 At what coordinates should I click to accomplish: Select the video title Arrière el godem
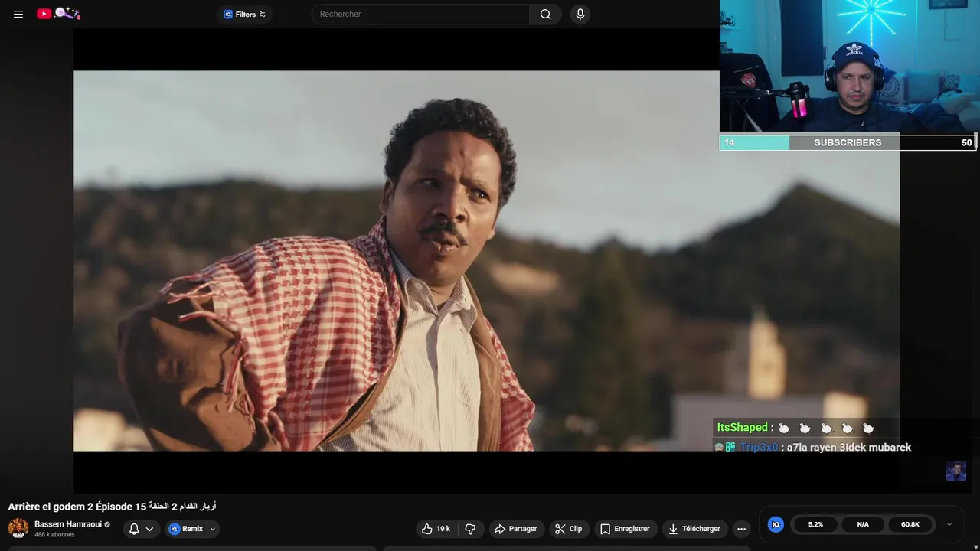[113, 506]
